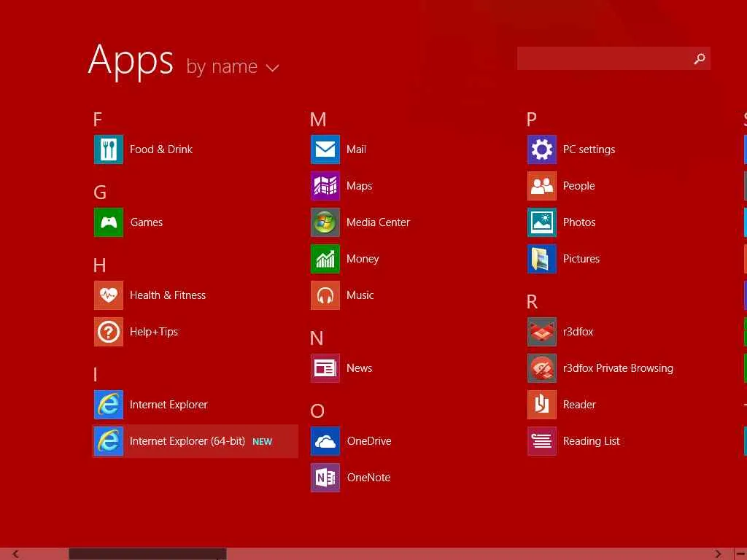Open the Maps app icon

pyautogui.click(x=325, y=186)
